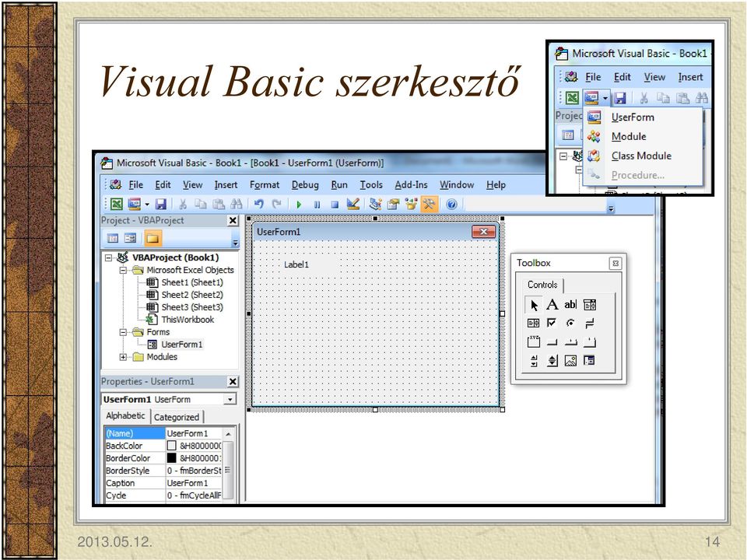Click the View Microsoft Excel icon in the main toolbar
The image size is (747, 560).
[x=116, y=205]
